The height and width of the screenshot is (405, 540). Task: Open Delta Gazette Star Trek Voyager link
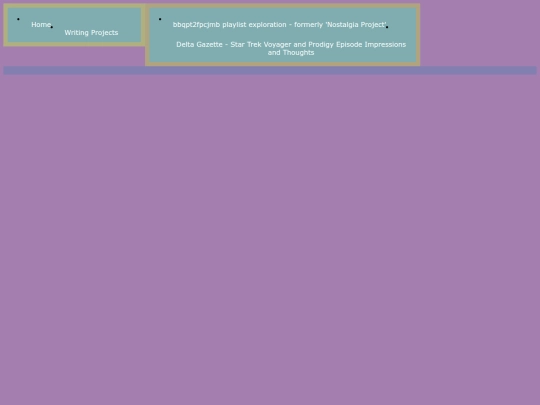(291, 49)
